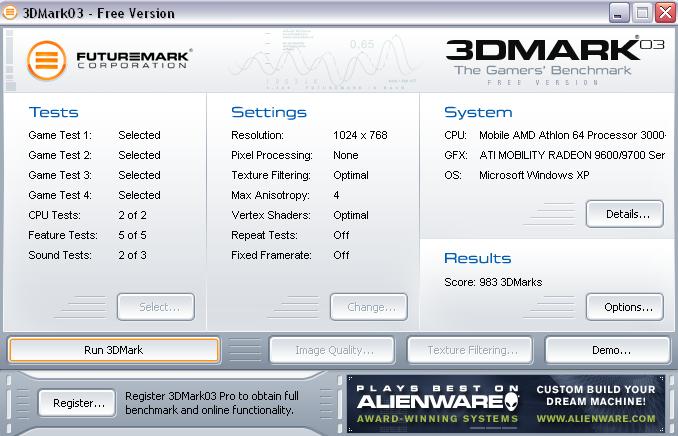
Task: Click the Max Anisotropy value "4"
Action: pyautogui.click(x=336, y=195)
